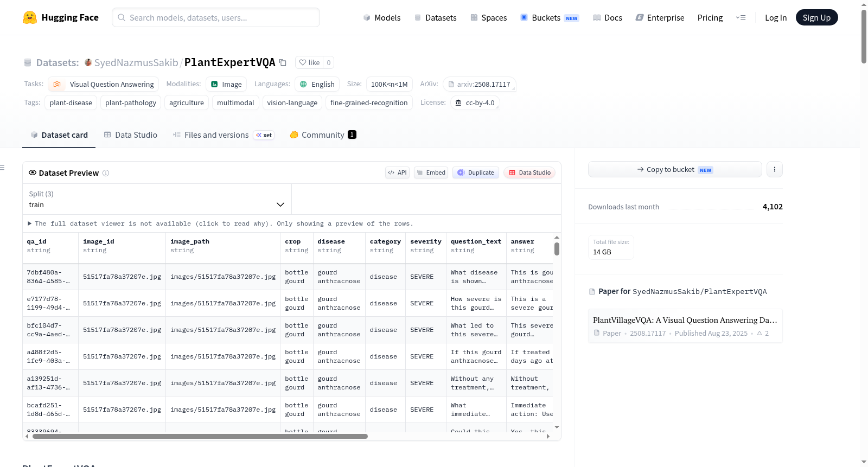Click the table horizontal scrollbar

tap(200, 436)
